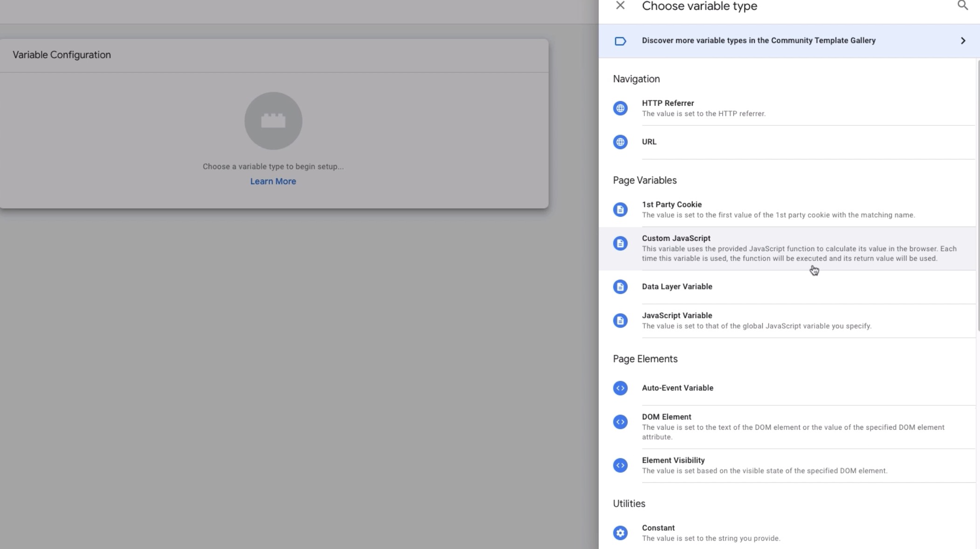Screen dimensions: 980x549
Task: Choose the URL variable type label
Action: [x=649, y=142]
